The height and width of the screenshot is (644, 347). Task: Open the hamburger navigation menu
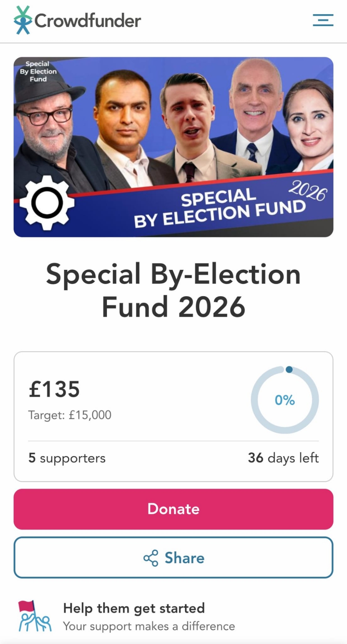pos(323,20)
